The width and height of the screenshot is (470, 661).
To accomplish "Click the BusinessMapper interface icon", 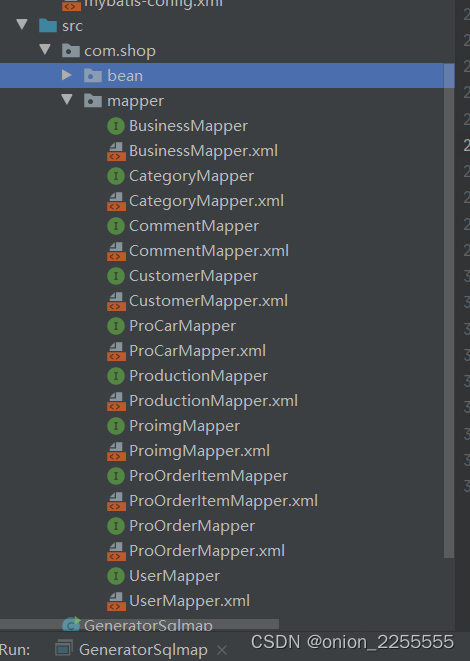I will tap(116, 126).
